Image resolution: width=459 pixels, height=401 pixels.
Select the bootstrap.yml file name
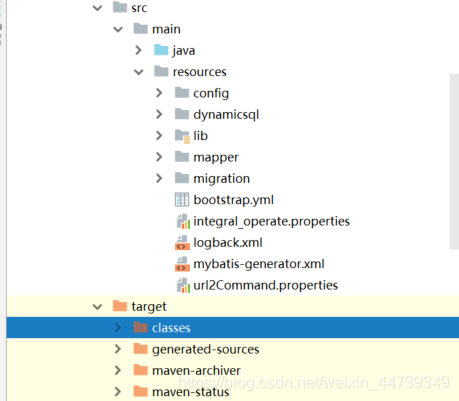tap(234, 200)
